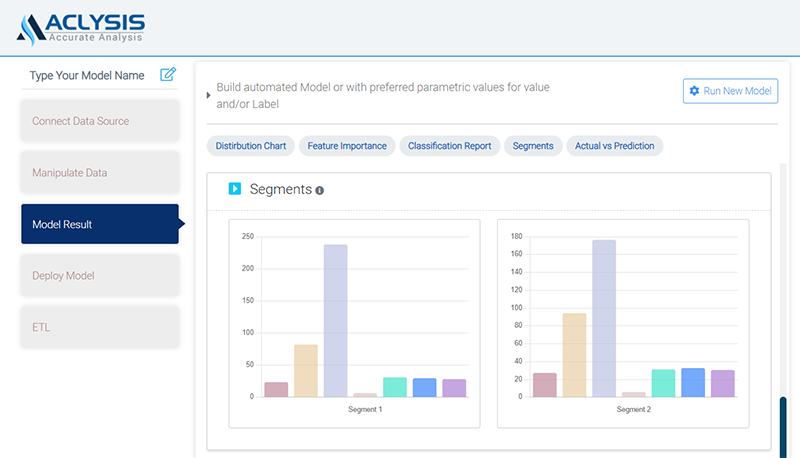Open the Connect Data Source step
The height and width of the screenshot is (458, 800).
(99, 121)
